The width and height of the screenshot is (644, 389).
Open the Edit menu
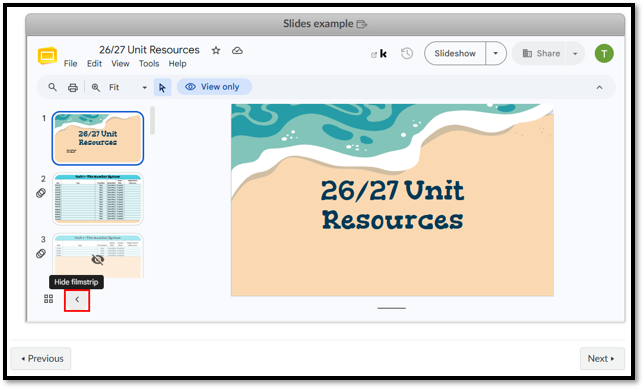coord(94,64)
